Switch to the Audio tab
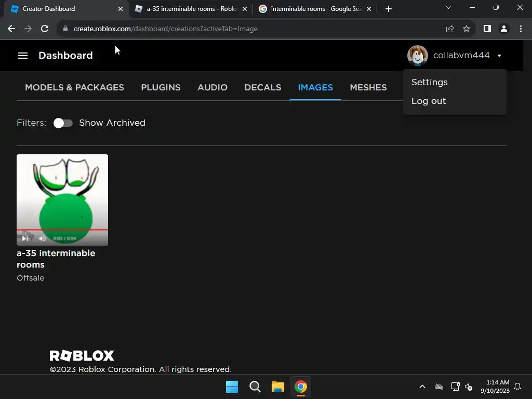Screen dimensions: 532x399 point(212,87)
